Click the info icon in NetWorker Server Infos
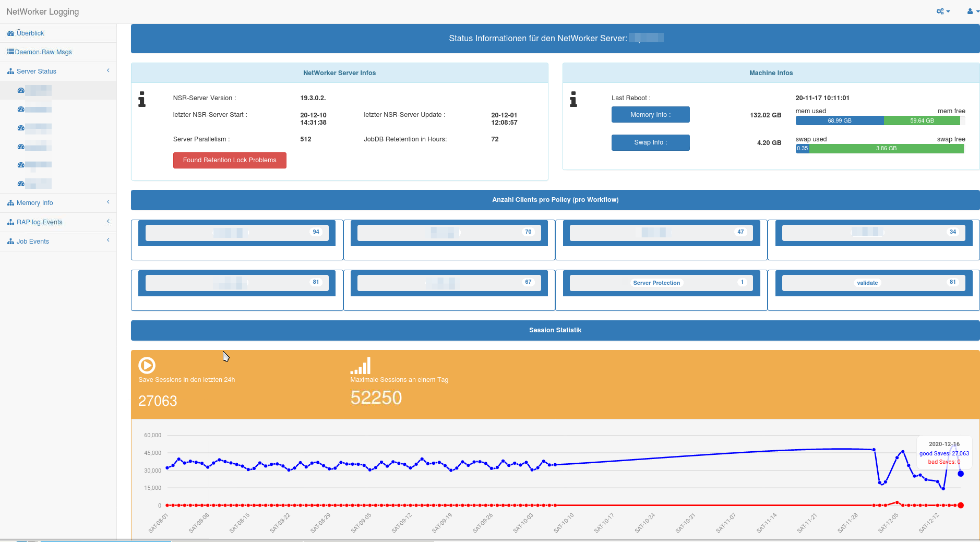Image resolution: width=980 pixels, height=542 pixels. 142,99
